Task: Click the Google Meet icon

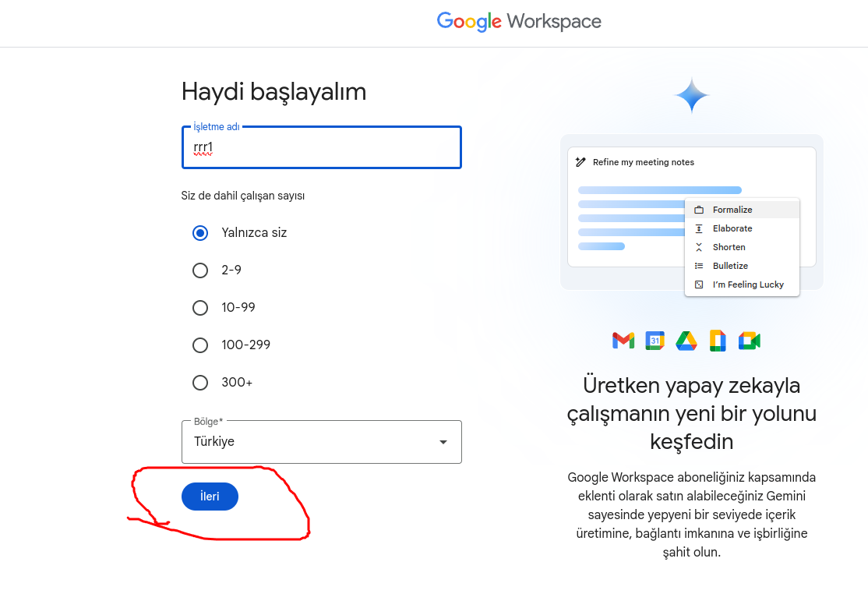Action: pyautogui.click(x=749, y=341)
